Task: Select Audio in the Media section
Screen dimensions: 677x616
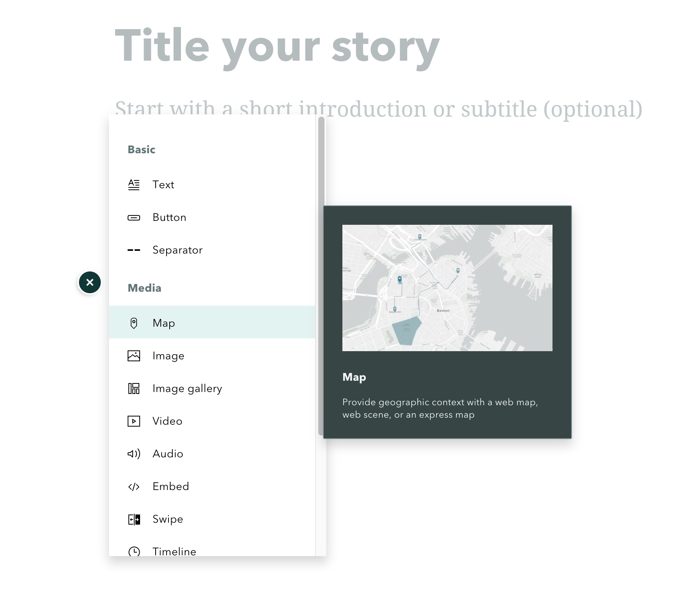Action: (168, 453)
